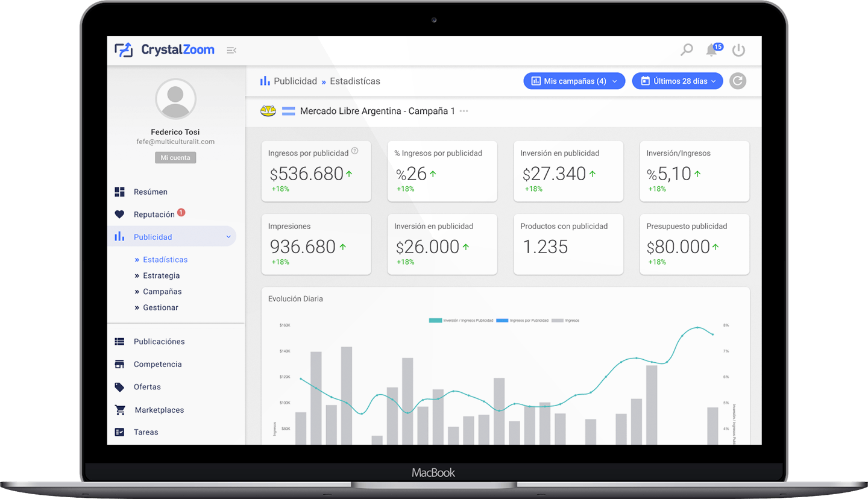The height and width of the screenshot is (499, 868).
Task: Click the Publicidad breadcrumb link
Action: (295, 81)
